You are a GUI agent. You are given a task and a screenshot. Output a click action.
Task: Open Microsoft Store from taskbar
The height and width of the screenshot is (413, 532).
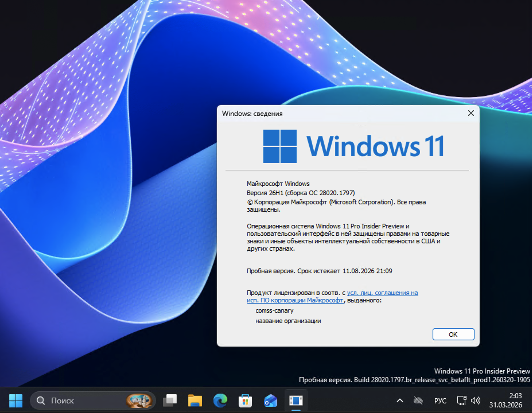pos(245,401)
